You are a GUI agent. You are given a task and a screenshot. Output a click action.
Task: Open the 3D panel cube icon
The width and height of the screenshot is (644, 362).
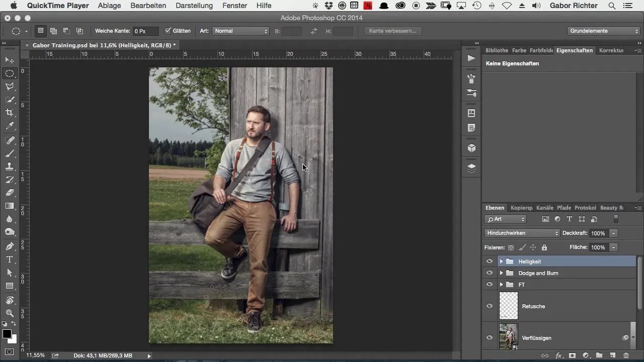pyautogui.click(x=471, y=148)
